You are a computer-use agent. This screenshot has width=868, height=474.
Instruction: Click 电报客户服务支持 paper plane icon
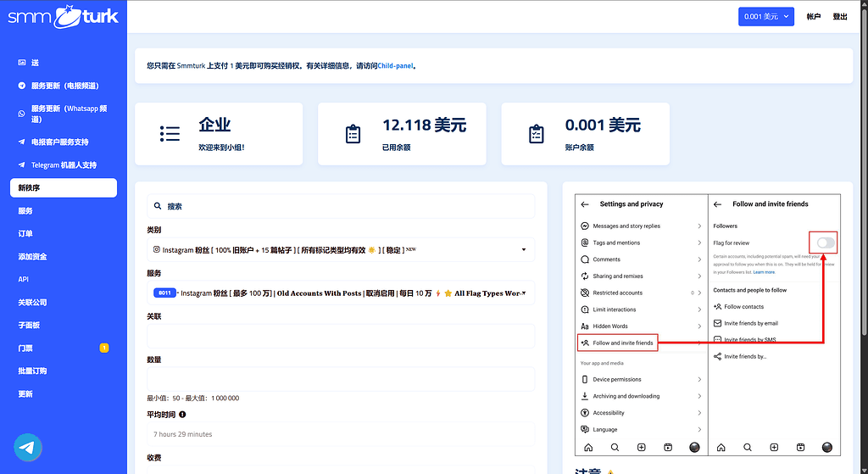pyautogui.click(x=21, y=142)
